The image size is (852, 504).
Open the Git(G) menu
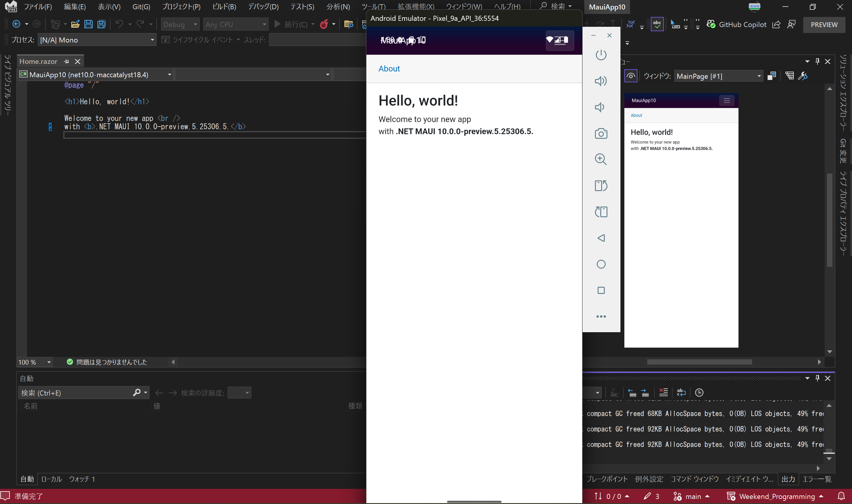[141, 7]
